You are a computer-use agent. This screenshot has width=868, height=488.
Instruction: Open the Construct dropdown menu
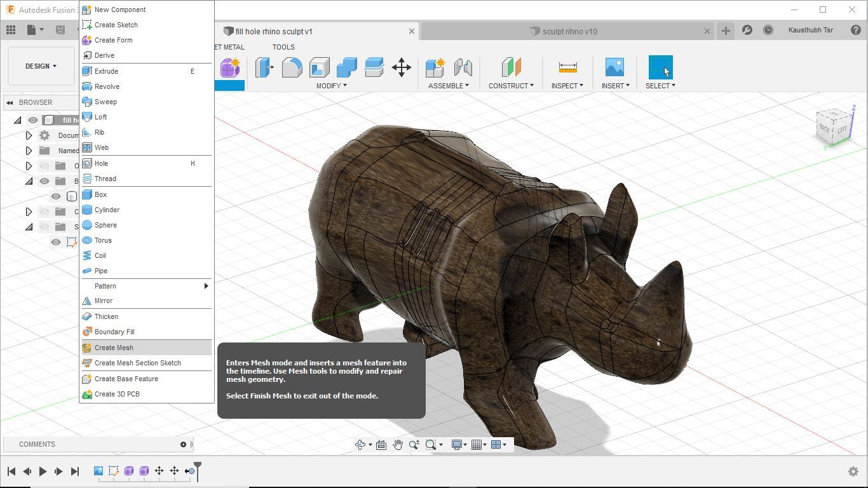pyautogui.click(x=511, y=86)
